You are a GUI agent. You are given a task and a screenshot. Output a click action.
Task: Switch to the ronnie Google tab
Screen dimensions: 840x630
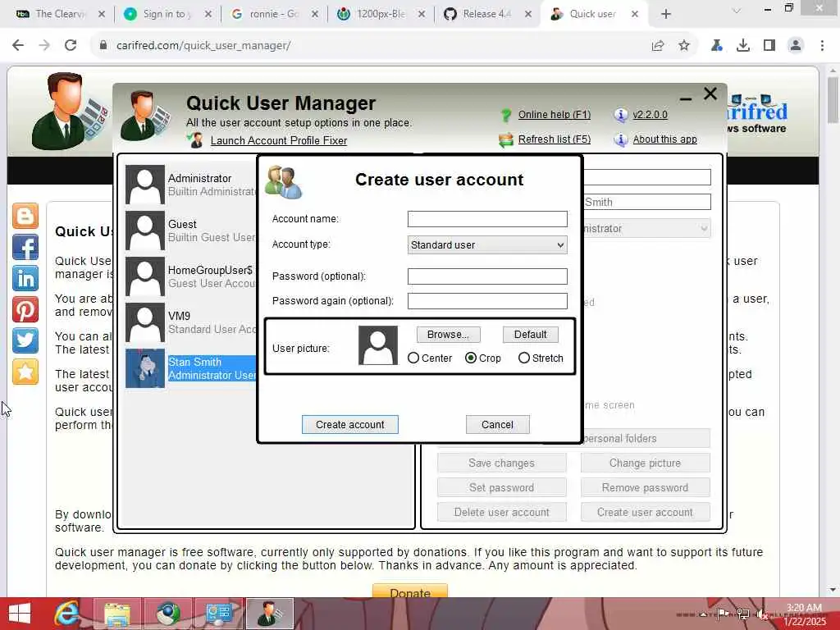[x=274, y=14]
